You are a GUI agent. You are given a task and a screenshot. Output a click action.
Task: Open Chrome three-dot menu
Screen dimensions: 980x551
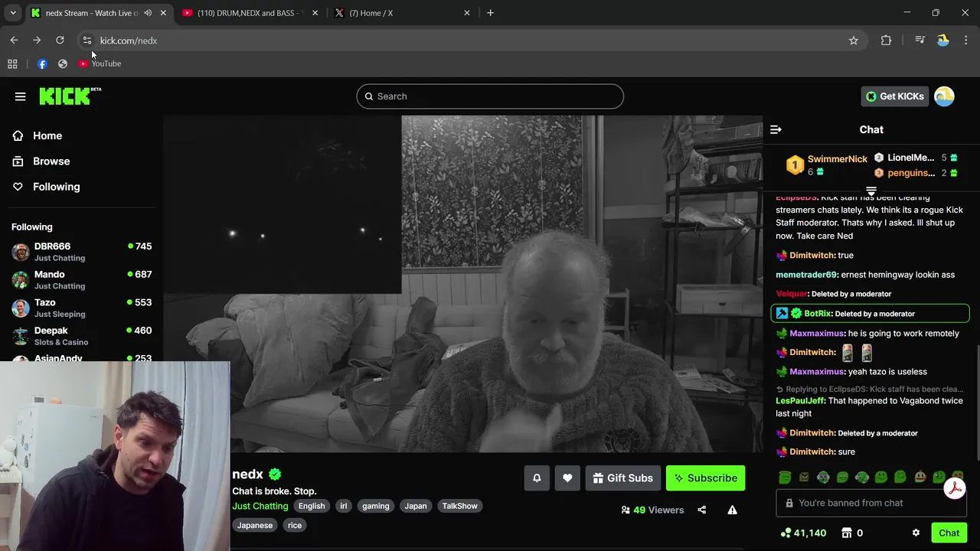click(x=965, y=41)
